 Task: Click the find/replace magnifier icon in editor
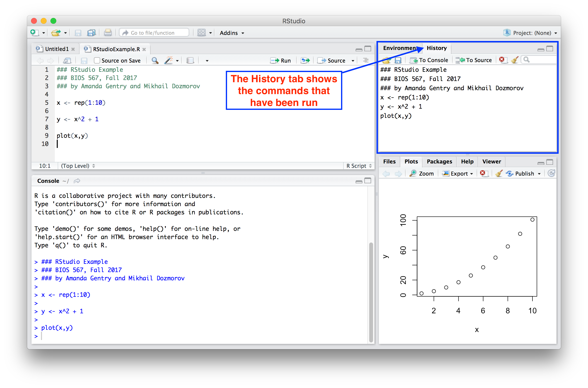tap(155, 61)
